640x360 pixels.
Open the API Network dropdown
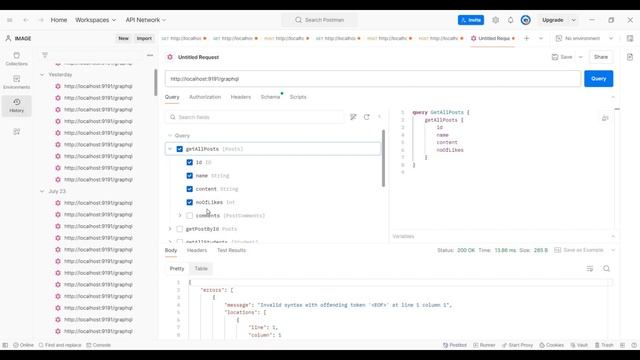click(x=146, y=20)
